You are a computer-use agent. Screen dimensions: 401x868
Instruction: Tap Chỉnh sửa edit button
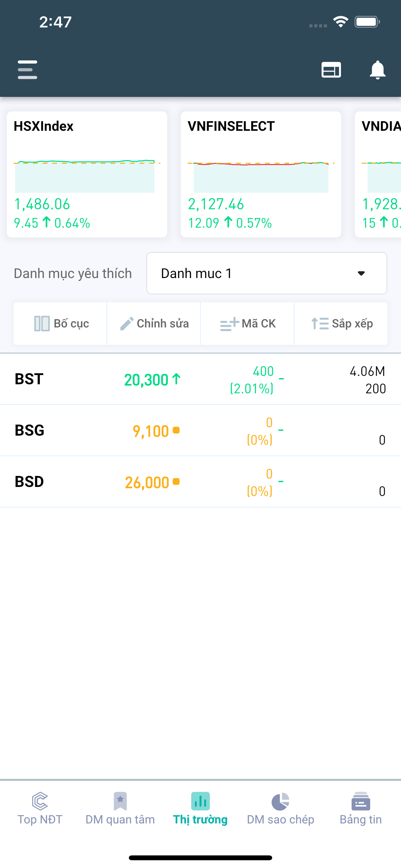coord(154,324)
